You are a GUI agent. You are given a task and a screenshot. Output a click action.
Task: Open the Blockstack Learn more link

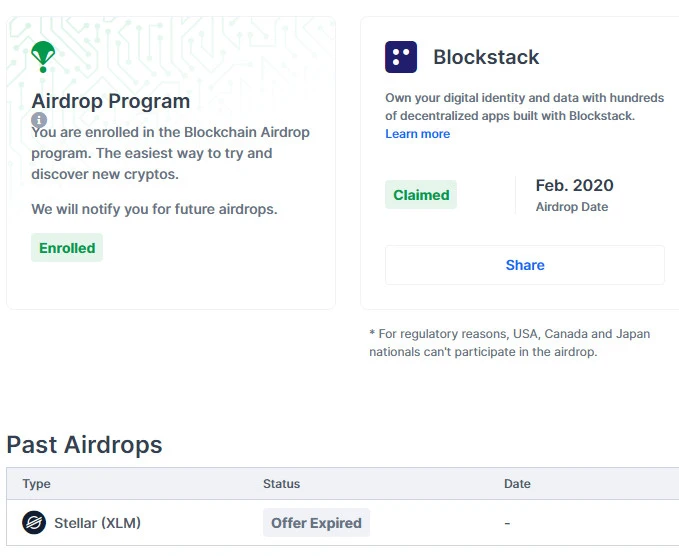tap(417, 134)
